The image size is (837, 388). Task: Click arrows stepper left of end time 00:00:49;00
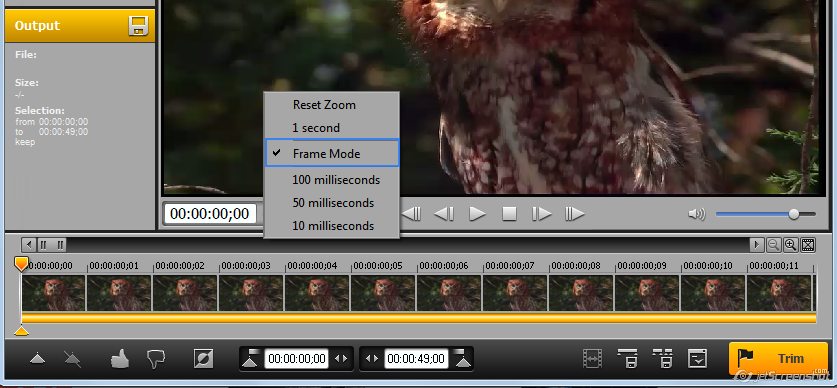point(373,359)
